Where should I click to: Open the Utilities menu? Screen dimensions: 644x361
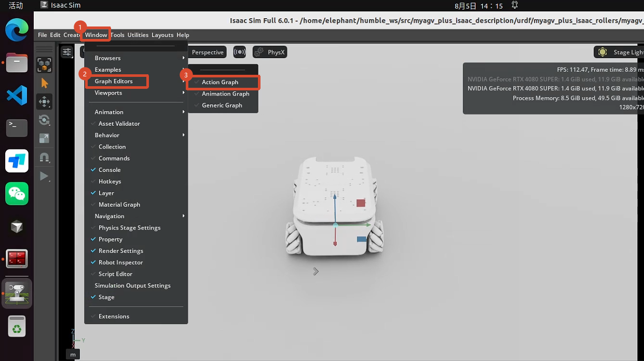138,35
